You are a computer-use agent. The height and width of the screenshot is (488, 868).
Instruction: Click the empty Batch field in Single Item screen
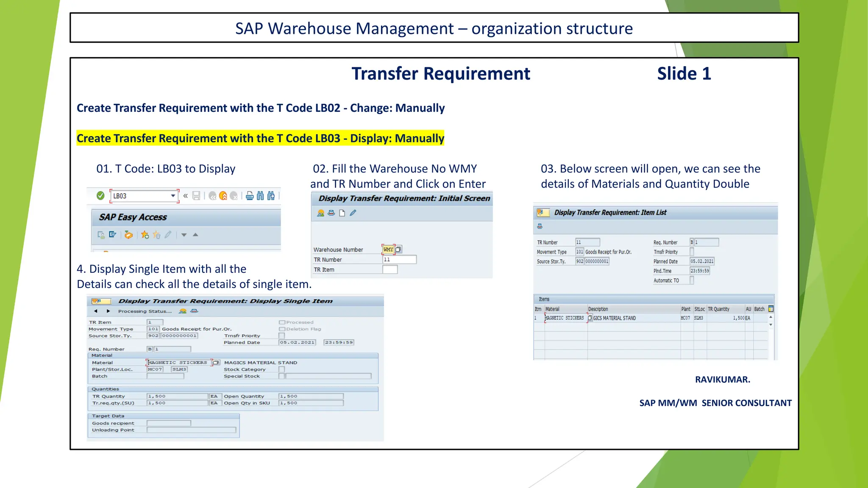tap(165, 376)
